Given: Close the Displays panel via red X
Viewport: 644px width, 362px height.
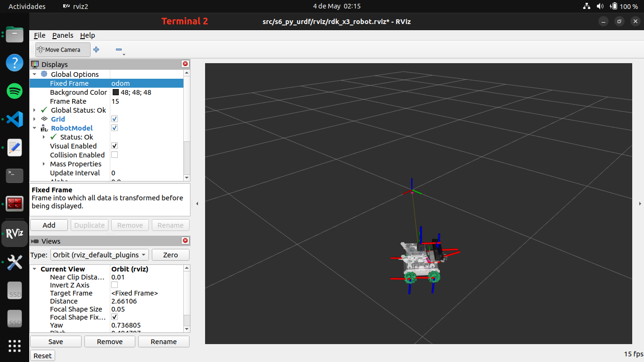Looking at the screenshot, I should [185, 64].
